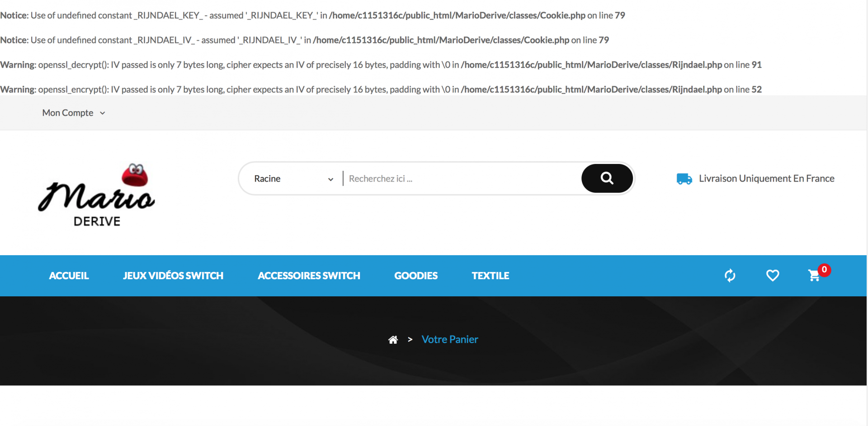Click the Cookie.php line 79 RIJNDAEL_KEY notice
The width and height of the screenshot is (868, 426).
[312, 15]
